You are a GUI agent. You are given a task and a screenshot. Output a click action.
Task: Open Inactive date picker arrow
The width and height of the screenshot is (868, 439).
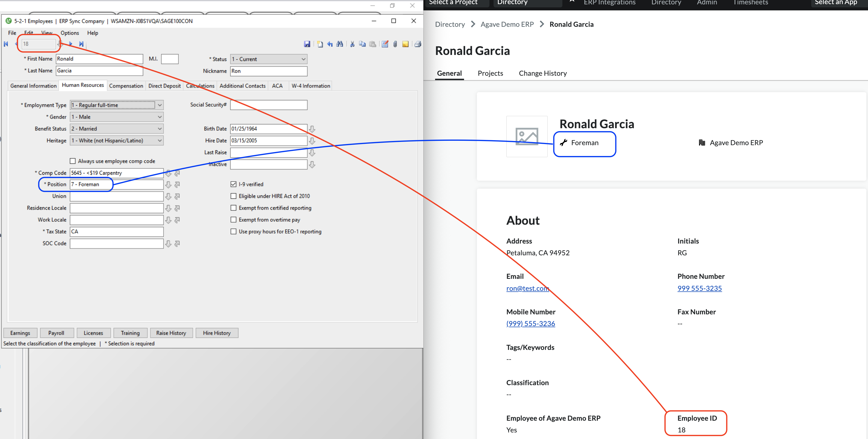pos(312,165)
